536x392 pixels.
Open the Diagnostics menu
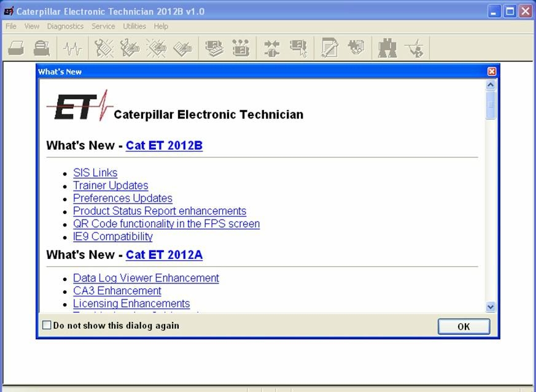(x=65, y=26)
